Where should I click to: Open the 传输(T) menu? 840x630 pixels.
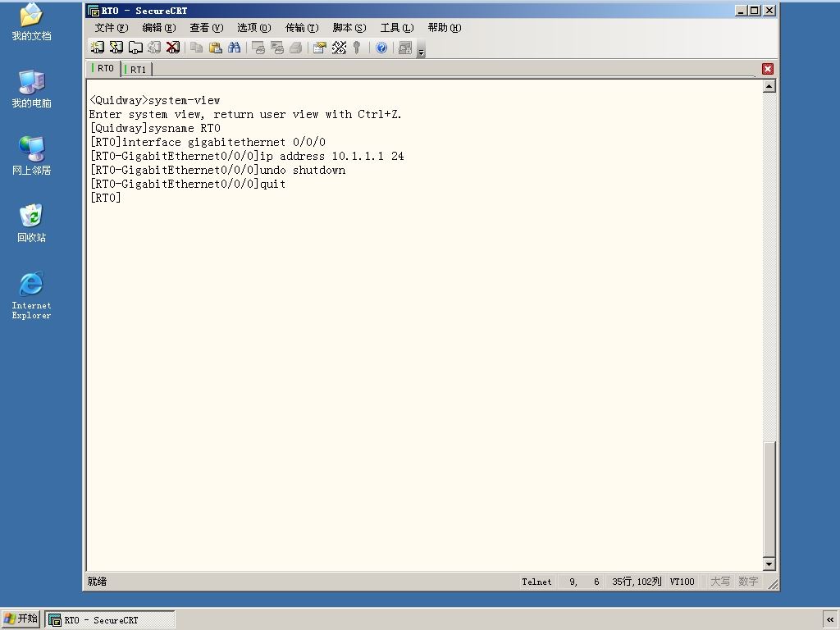pos(302,27)
